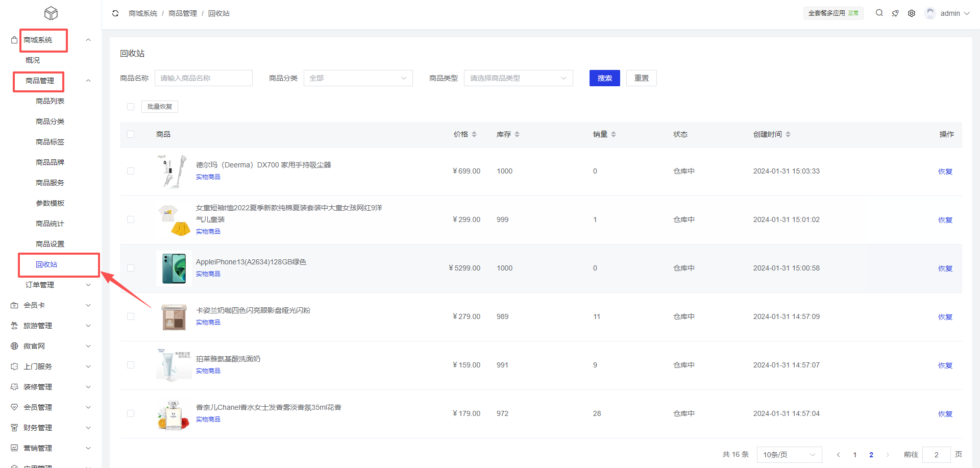The height and width of the screenshot is (468, 980).
Task: Sort by 创建时间 using its sort arrows
Action: [788, 134]
